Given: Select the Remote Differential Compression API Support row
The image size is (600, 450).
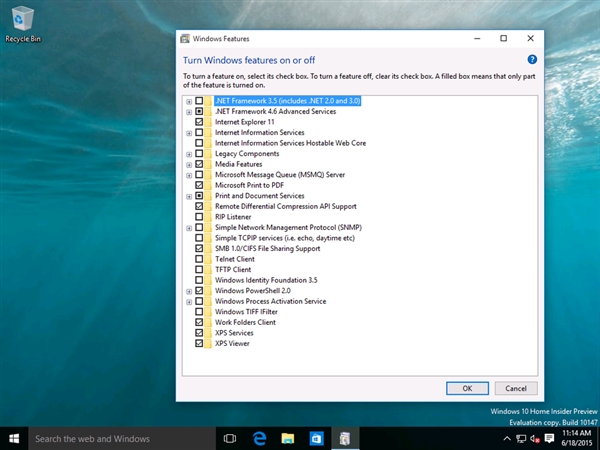Looking at the screenshot, I should pos(285,206).
